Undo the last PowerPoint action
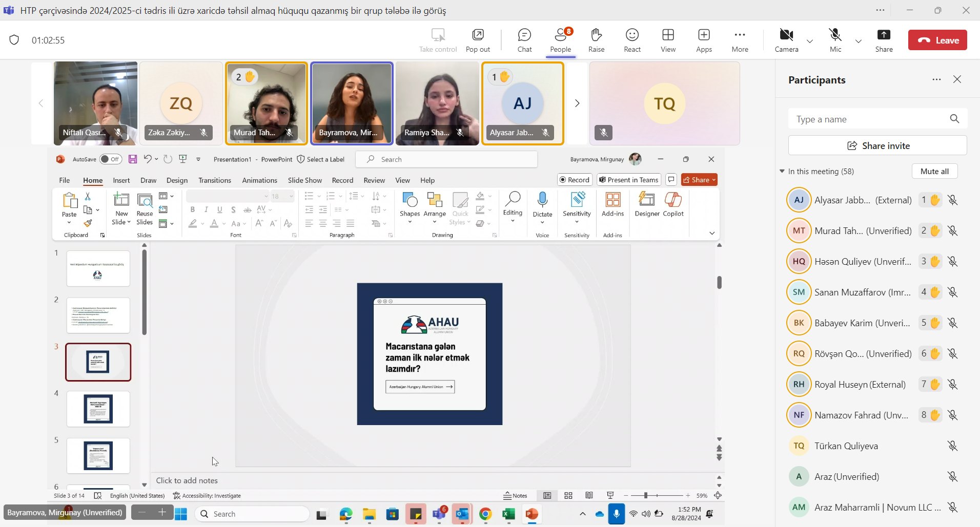Viewport: 980px width, 527px height. (x=148, y=159)
